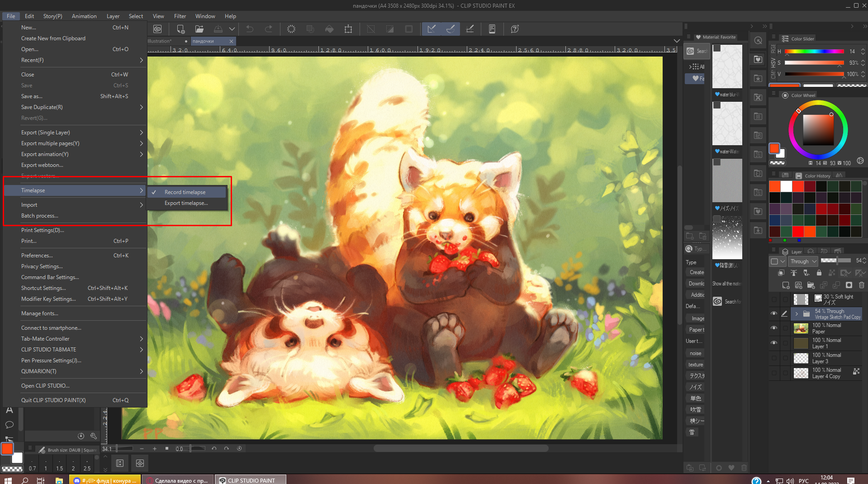Adjust Saturation slider in Color Slider panel

(x=814, y=63)
